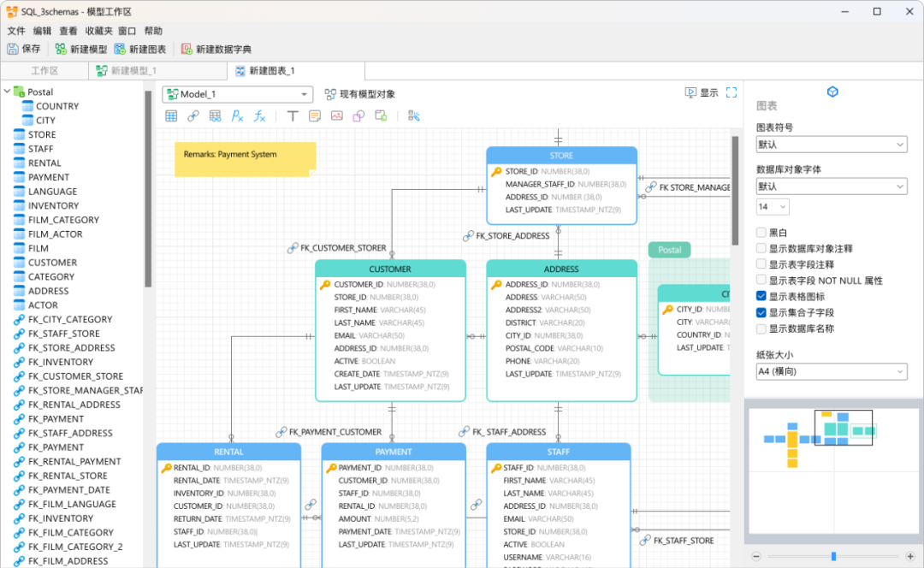Collapse the Postal tree node
Image resolution: width=924 pixels, height=568 pixels.
coord(7,92)
